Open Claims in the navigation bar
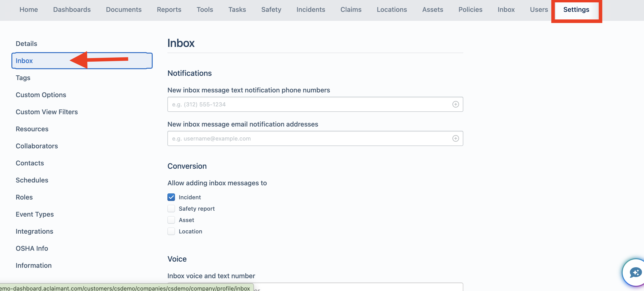644x291 pixels. 351,9
